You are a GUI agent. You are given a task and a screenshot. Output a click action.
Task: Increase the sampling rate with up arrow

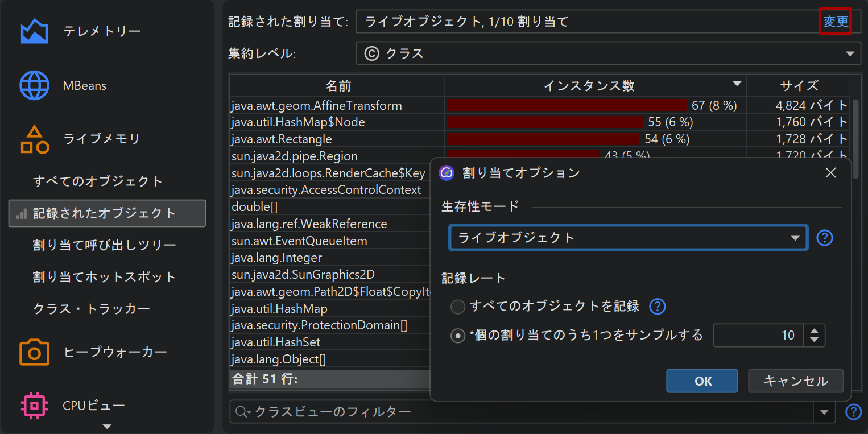pos(815,330)
